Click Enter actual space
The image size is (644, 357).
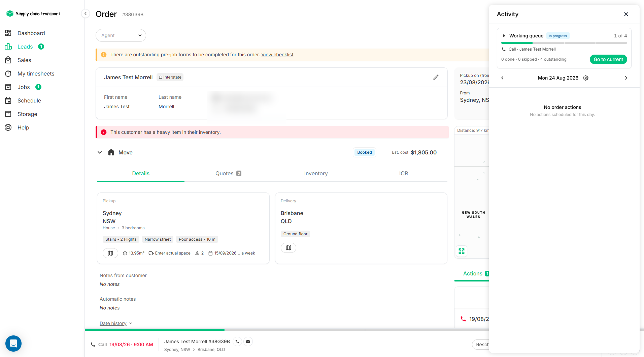coord(170,253)
